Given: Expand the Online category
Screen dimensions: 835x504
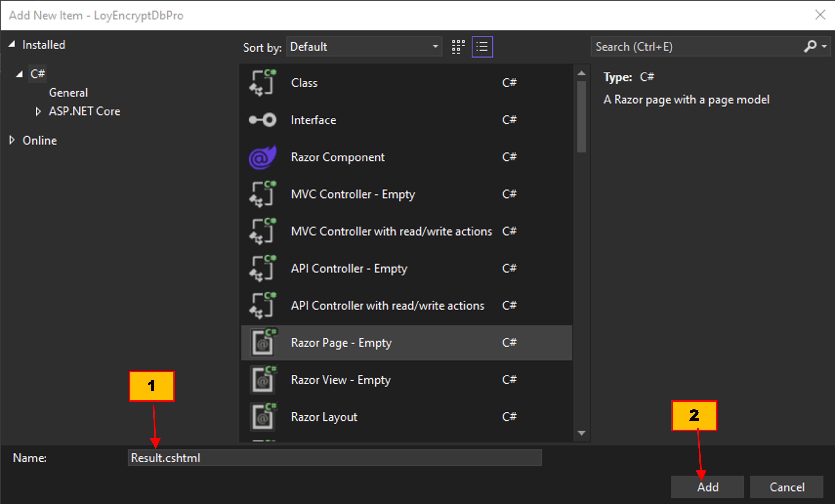Looking at the screenshot, I should coord(12,140).
